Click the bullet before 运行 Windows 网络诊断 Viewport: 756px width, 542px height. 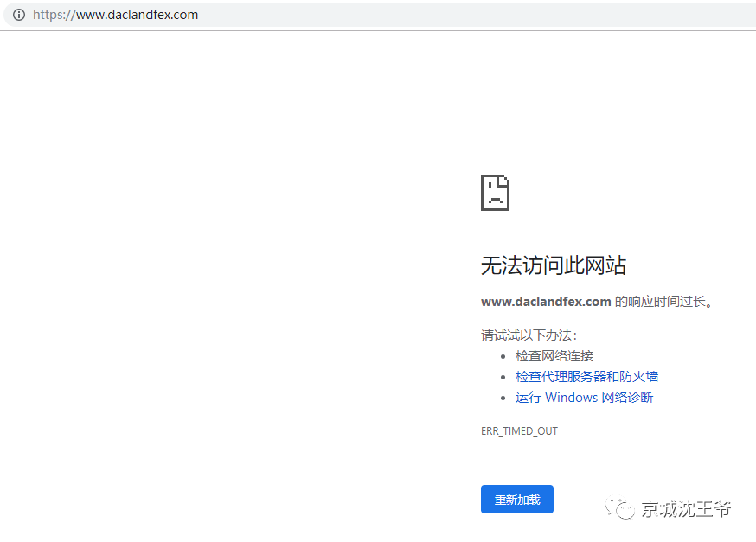pyautogui.click(x=503, y=398)
